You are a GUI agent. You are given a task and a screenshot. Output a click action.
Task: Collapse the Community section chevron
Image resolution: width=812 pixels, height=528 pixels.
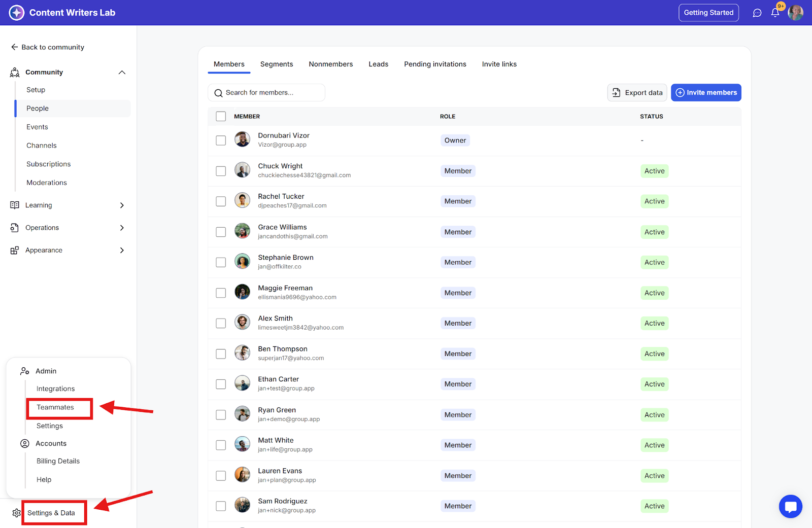(x=122, y=73)
